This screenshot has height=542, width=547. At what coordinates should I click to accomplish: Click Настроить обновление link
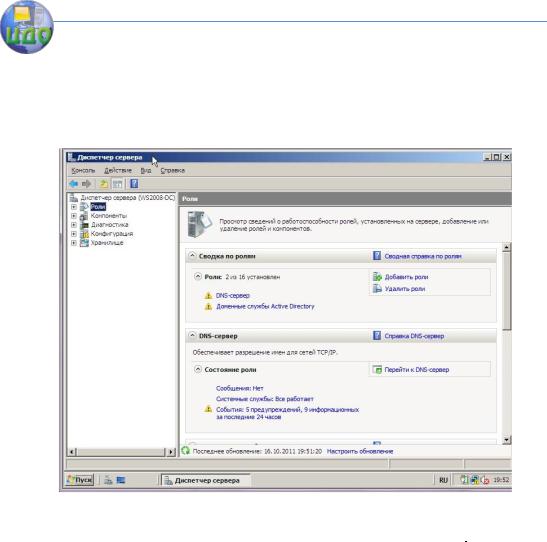click(360, 451)
